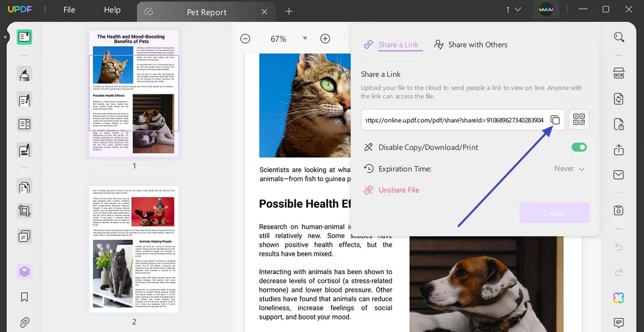
Task: Zoom in with the plus button
Action: point(325,39)
